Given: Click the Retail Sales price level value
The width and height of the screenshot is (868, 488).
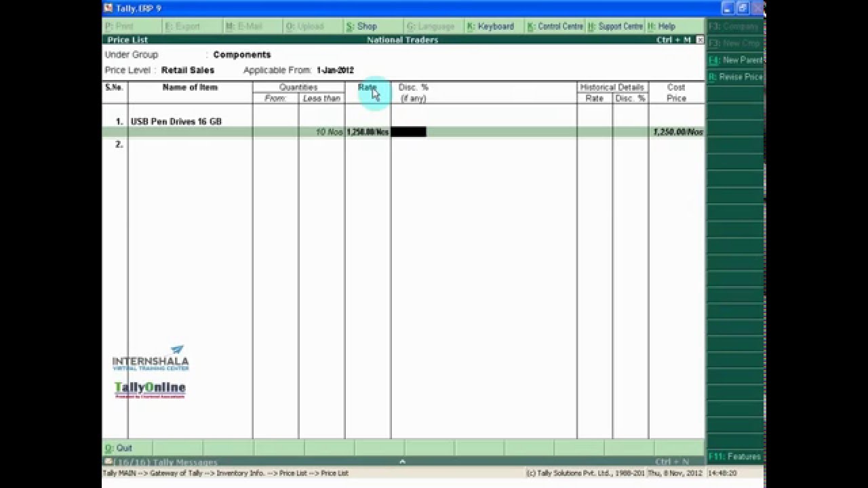Looking at the screenshot, I should (188, 70).
